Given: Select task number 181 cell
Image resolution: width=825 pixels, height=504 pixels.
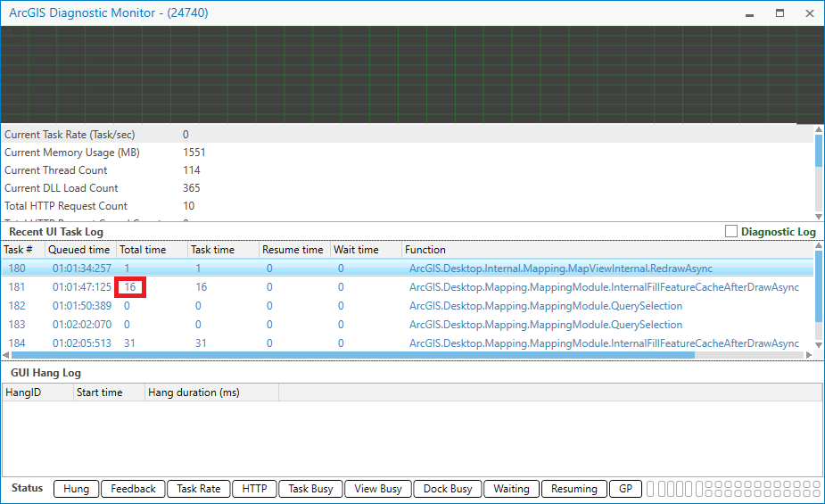Looking at the screenshot, I should (x=17, y=287).
